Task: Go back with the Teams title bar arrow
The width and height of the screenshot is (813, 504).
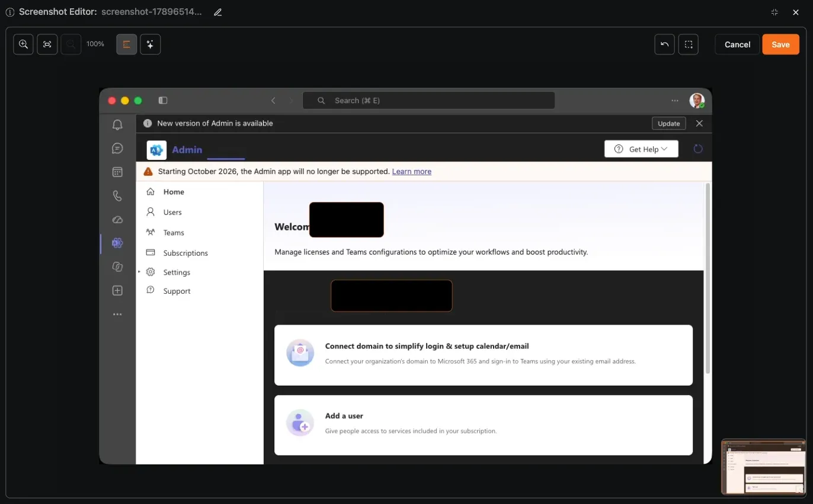Action: tap(273, 101)
